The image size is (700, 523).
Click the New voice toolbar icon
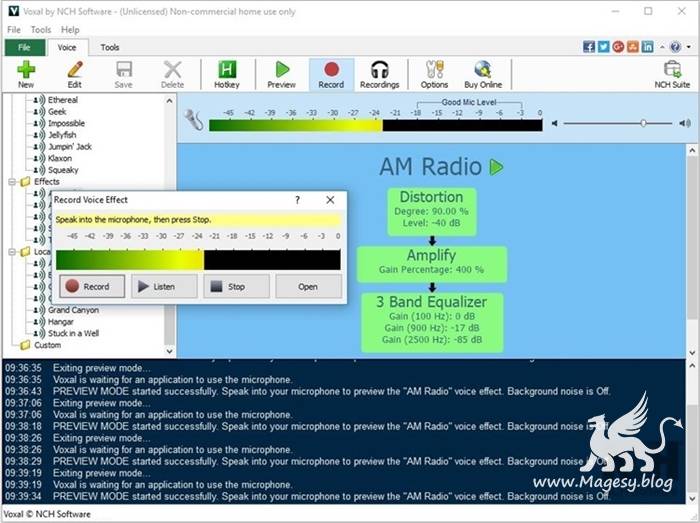(x=26, y=74)
